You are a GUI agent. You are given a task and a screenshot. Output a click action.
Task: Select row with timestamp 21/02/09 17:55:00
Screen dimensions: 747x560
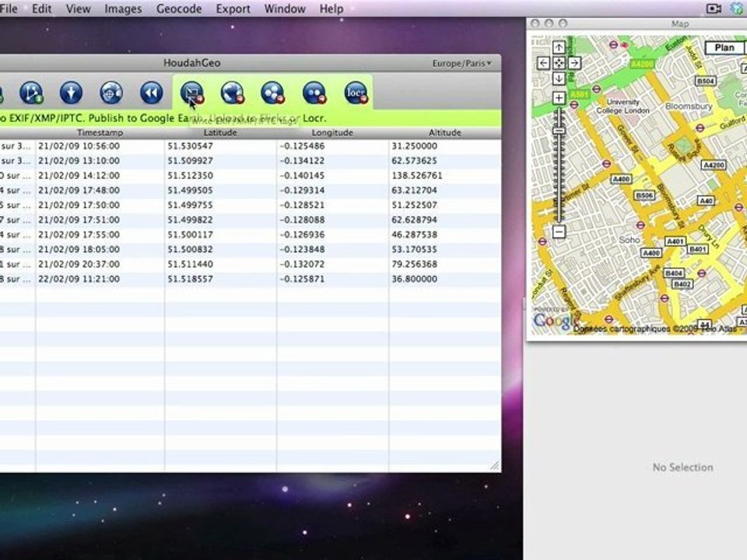click(x=250, y=235)
